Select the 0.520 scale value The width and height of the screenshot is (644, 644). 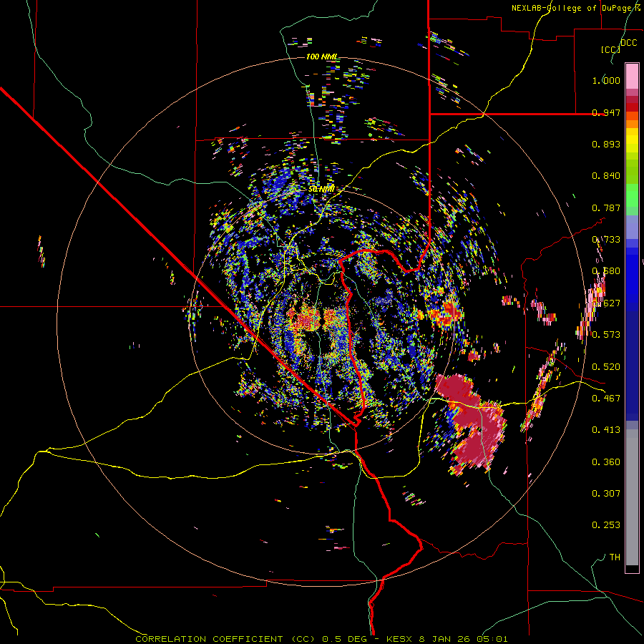[x=606, y=366]
